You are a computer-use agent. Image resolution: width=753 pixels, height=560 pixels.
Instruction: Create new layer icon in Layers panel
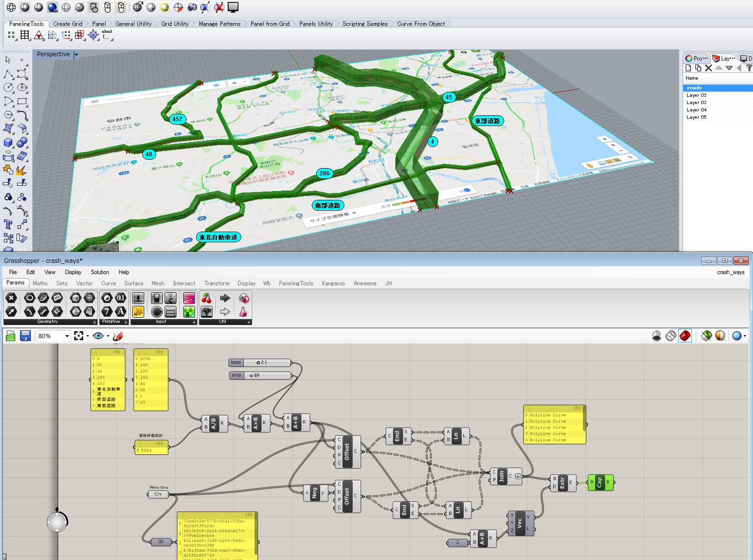[x=688, y=68]
